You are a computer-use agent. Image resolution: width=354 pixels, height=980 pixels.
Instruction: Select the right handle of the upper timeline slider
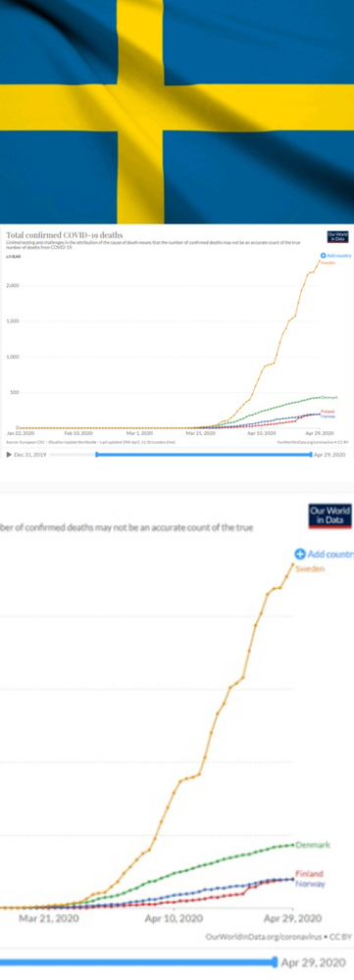click(x=311, y=455)
